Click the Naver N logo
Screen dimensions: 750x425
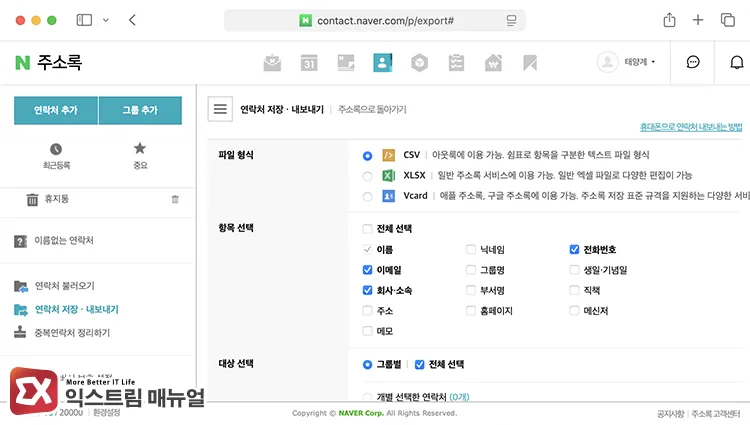click(22, 63)
